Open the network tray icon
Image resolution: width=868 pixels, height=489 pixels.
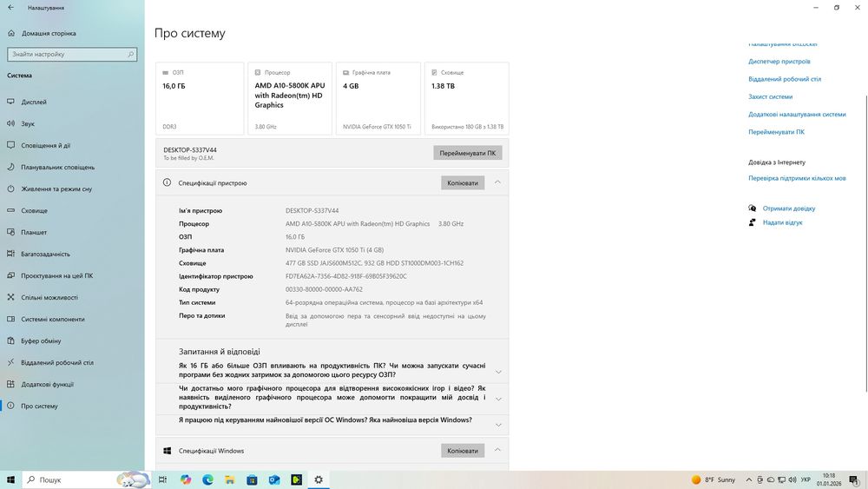tap(782, 479)
